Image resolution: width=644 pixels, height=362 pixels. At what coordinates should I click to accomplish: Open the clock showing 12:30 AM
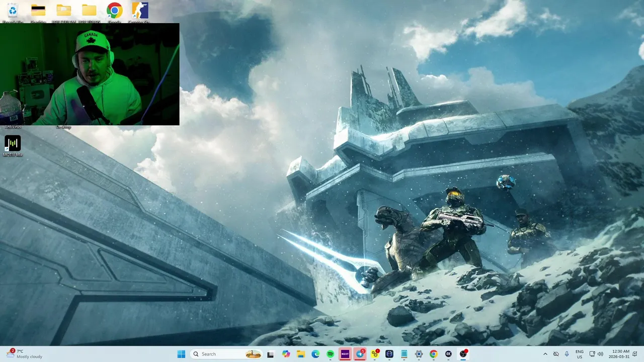pos(619,354)
